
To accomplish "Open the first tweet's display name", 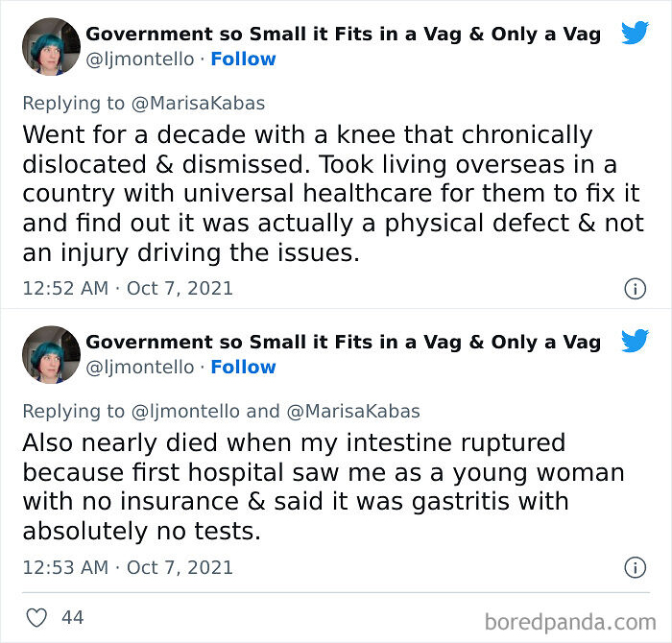I will click(343, 35).
